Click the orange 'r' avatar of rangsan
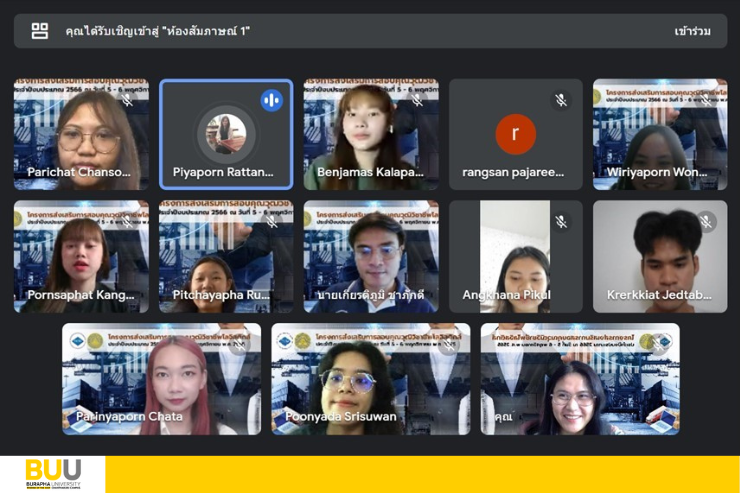Screen dimensions: 740x493 [x=515, y=134]
